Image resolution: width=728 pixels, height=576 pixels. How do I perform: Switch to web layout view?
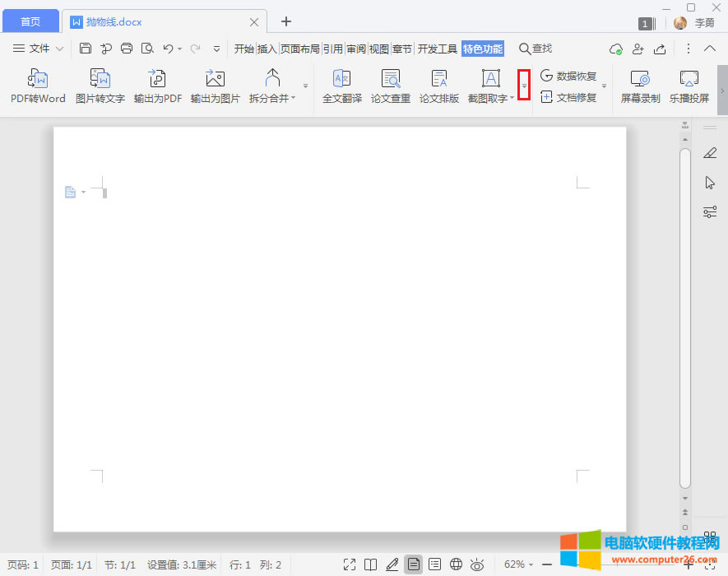456,564
